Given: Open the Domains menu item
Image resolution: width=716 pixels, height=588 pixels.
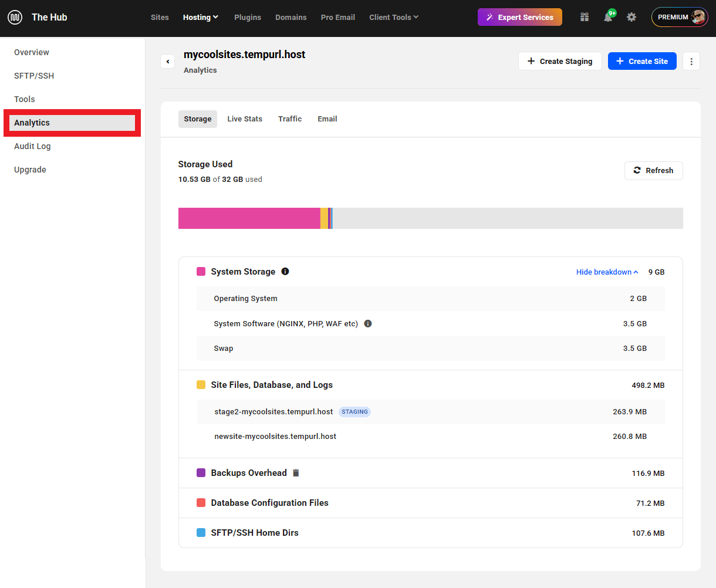Looking at the screenshot, I should pyautogui.click(x=291, y=17).
